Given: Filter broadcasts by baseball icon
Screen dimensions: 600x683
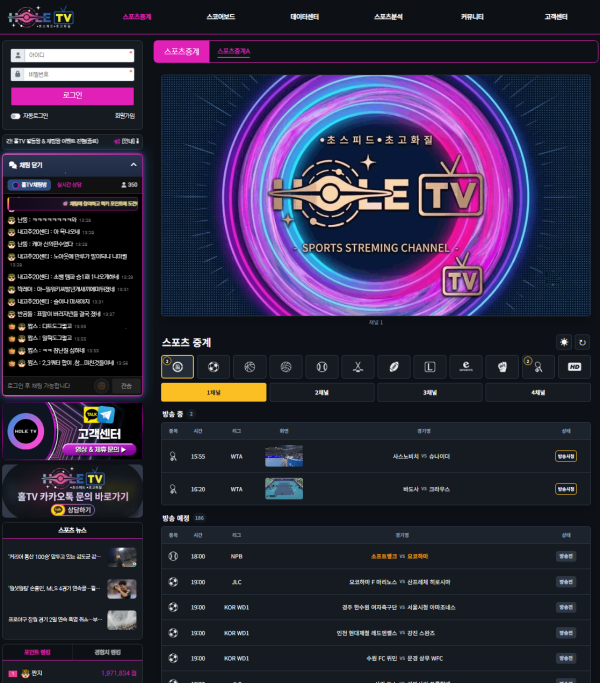Looking at the screenshot, I should coord(322,367).
